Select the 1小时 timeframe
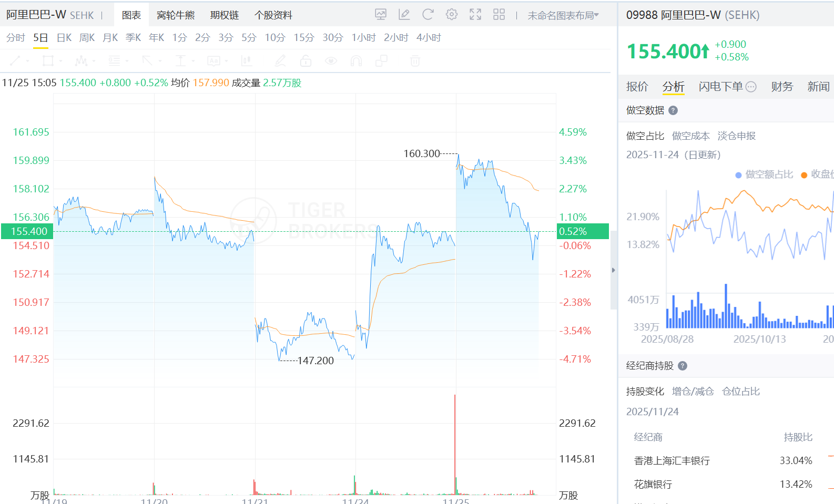Viewport: 834px width, 504px height. (364, 38)
